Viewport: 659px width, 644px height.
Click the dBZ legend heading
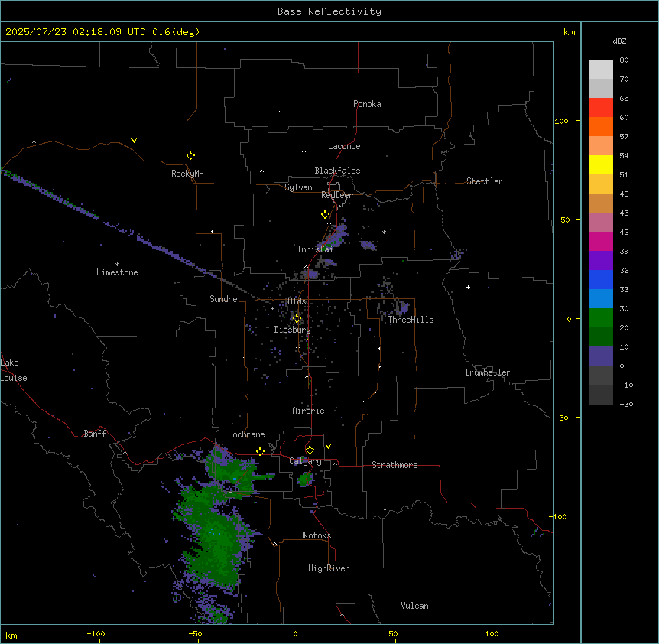pos(619,41)
